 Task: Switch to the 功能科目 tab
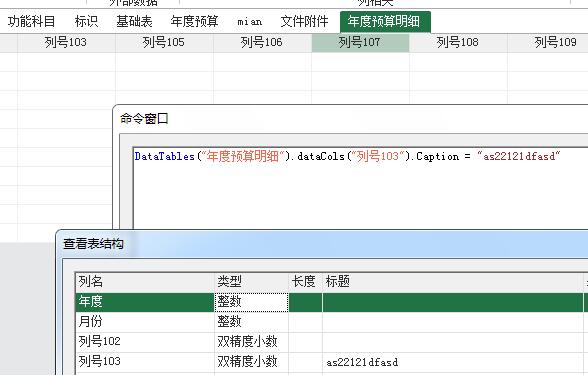pos(32,21)
